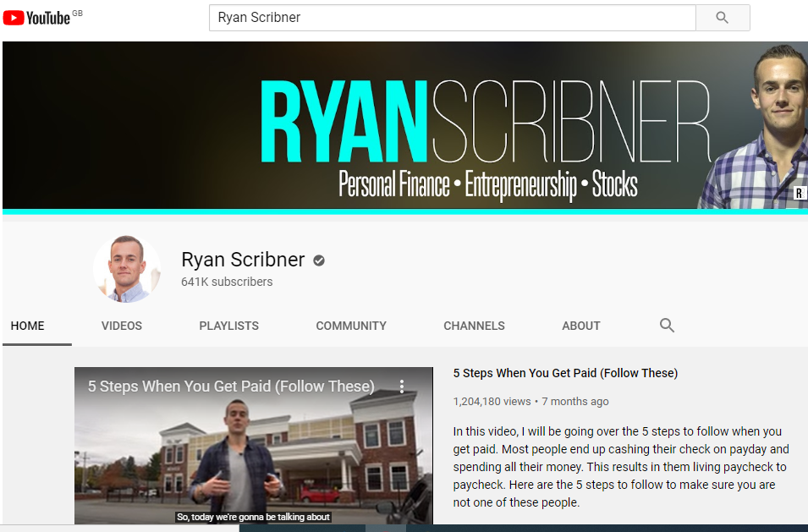
Task: Click the search field containing Ryan Scribner
Action: coord(453,18)
